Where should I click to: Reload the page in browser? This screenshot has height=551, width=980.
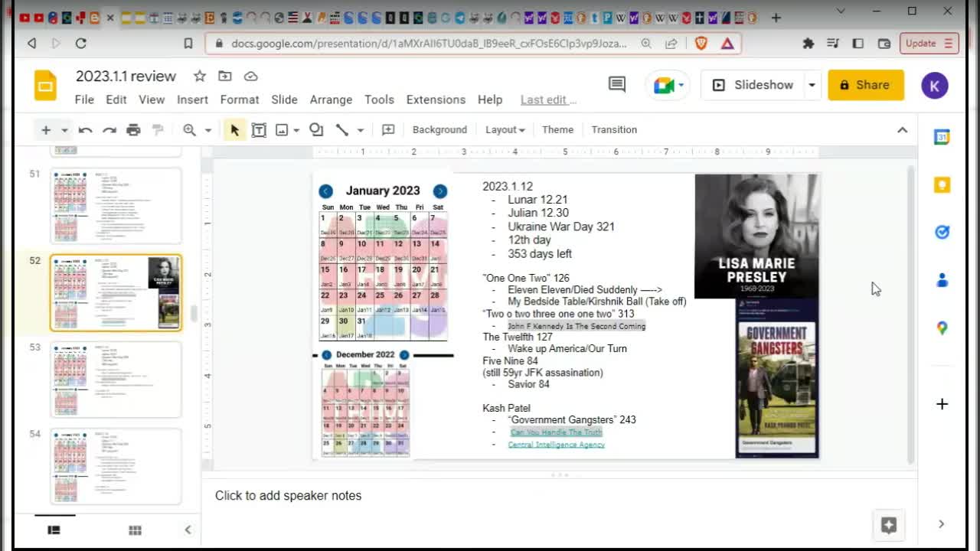(80, 44)
